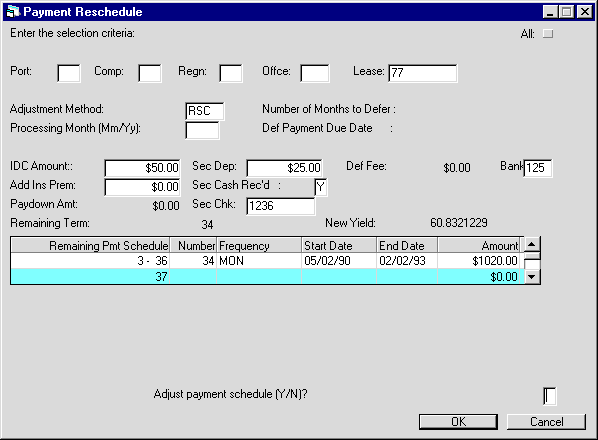The image size is (598, 440).
Task: Click the Lease field containing 77
Action: [x=423, y=73]
